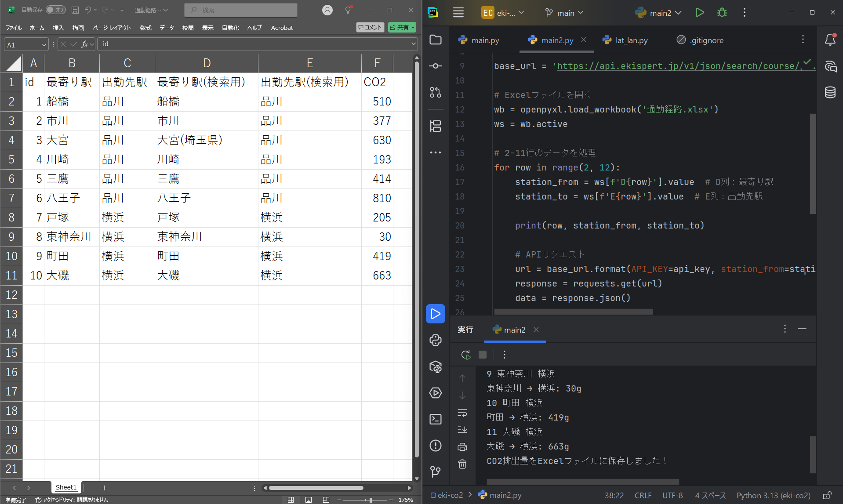
Task: Run main2 with the green play button
Action: click(700, 13)
